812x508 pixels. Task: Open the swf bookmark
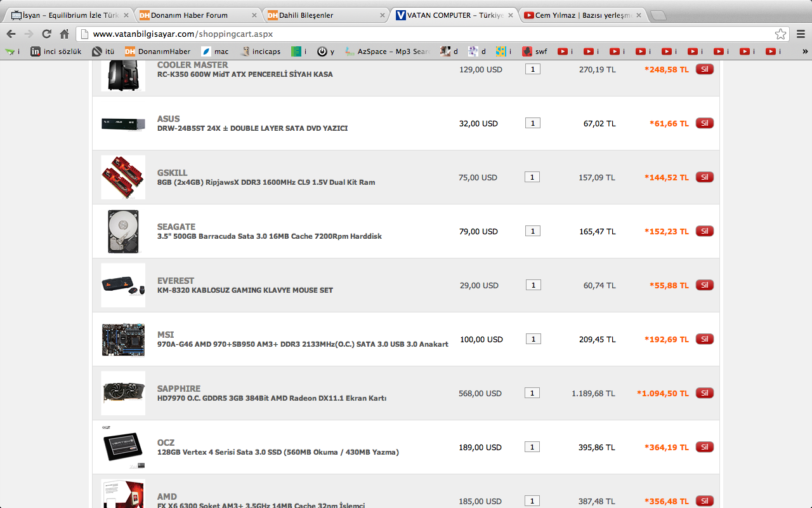coord(535,51)
